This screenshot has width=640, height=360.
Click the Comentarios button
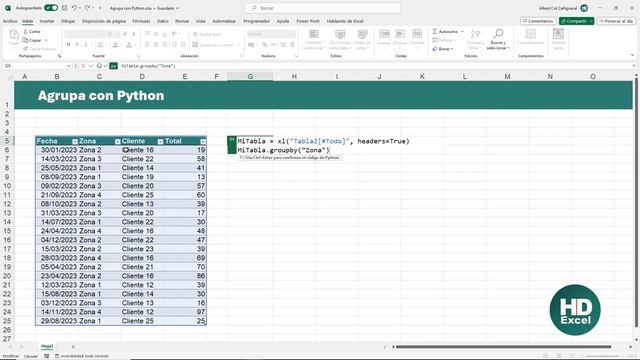[538, 21]
